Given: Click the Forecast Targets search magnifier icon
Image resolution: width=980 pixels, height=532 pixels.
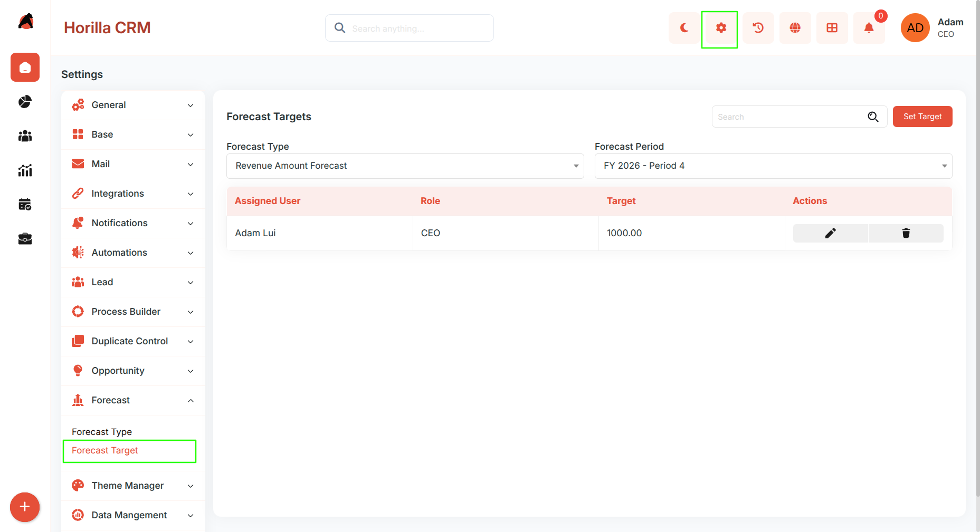Looking at the screenshot, I should (x=873, y=117).
